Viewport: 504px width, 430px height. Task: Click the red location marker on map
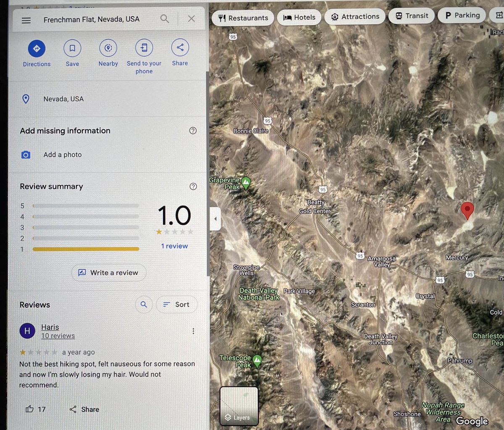click(x=467, y=211)
